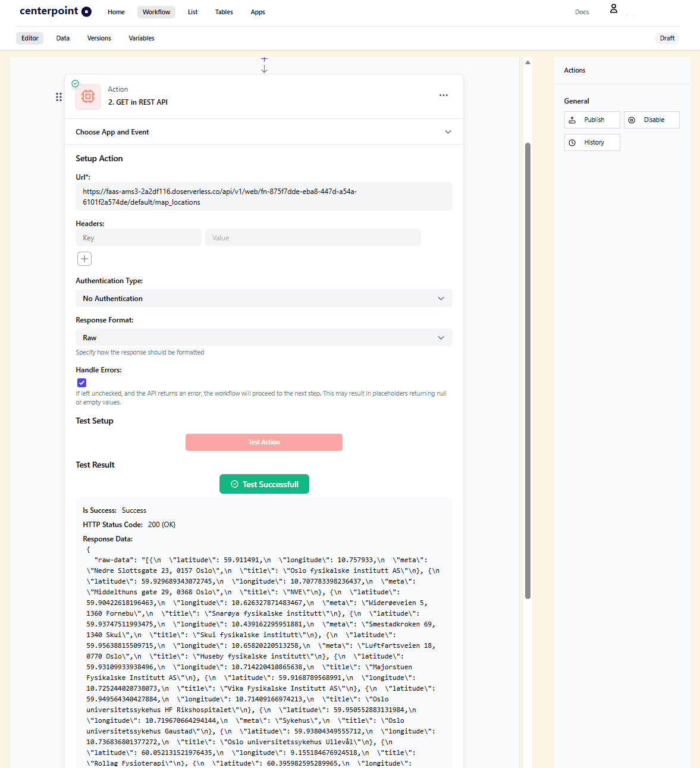Expand Choose App and Event section
700x768 pixels.
point(264,132)
